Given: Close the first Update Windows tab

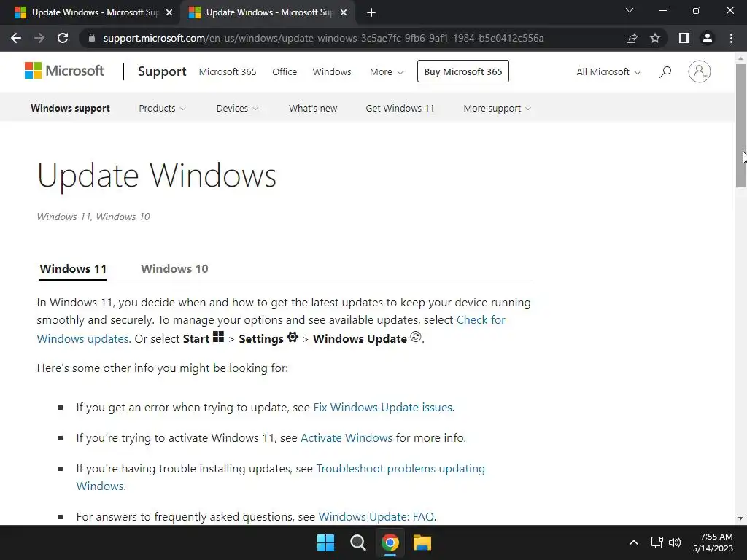Looking at the screenshot, I should 169,13.
